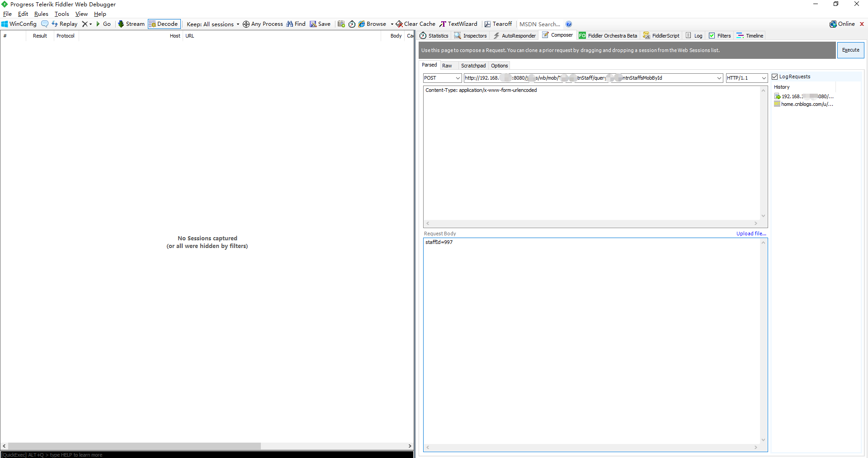Screen dimensions: 868x458
Task: Expand the URL history dropdown arrow
Action: point(719,78)
